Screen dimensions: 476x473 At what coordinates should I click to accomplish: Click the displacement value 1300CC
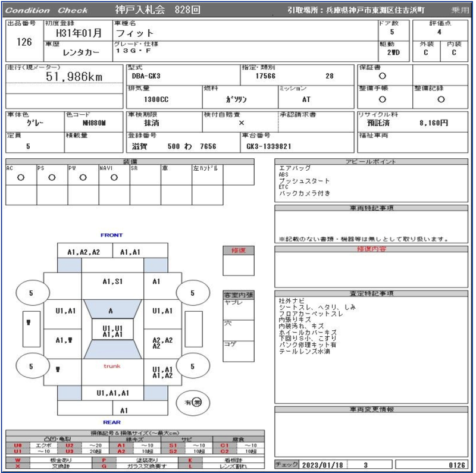[156, 99]
